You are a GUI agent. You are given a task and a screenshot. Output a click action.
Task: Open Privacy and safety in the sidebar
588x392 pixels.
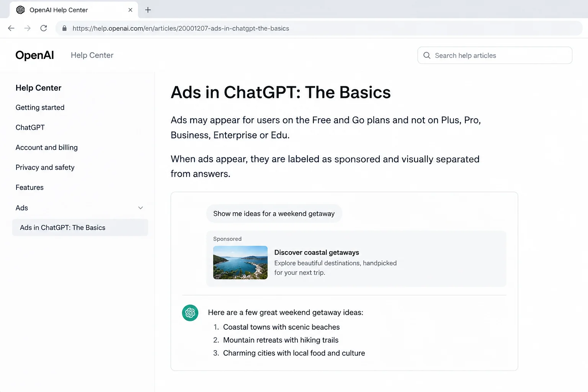click(45, 167)
